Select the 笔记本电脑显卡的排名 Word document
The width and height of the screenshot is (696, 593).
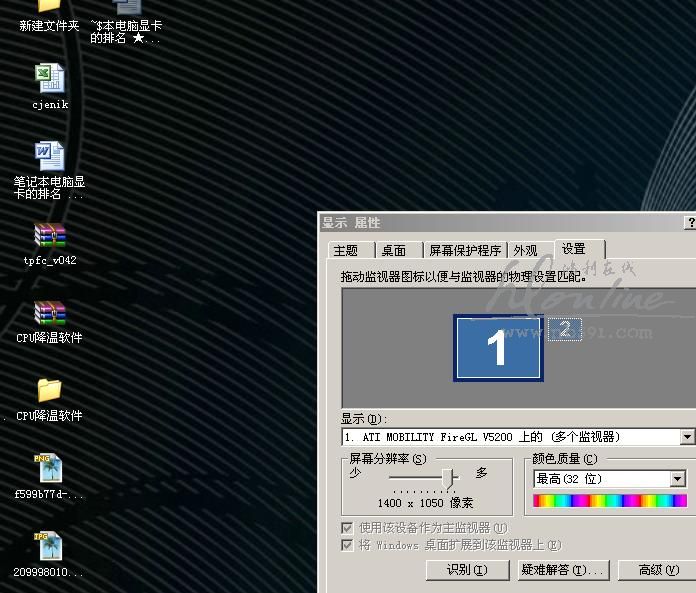click(x=49, y=156)
